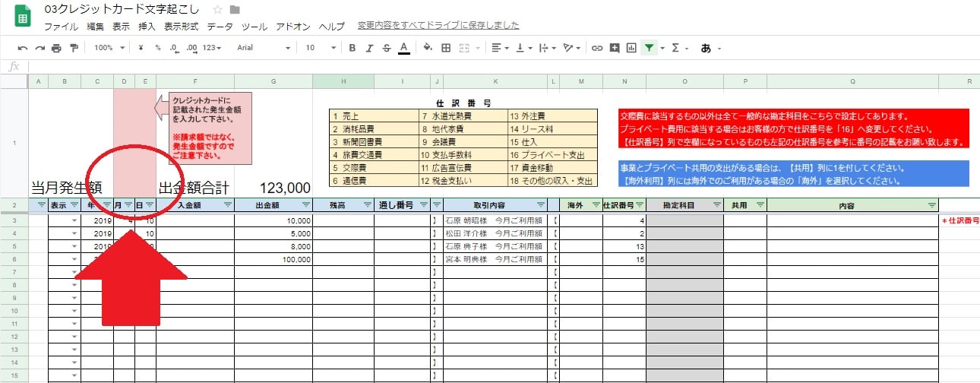980x383 pixels.
Task: Open the borders tool
Action: [x=446, y=48]
